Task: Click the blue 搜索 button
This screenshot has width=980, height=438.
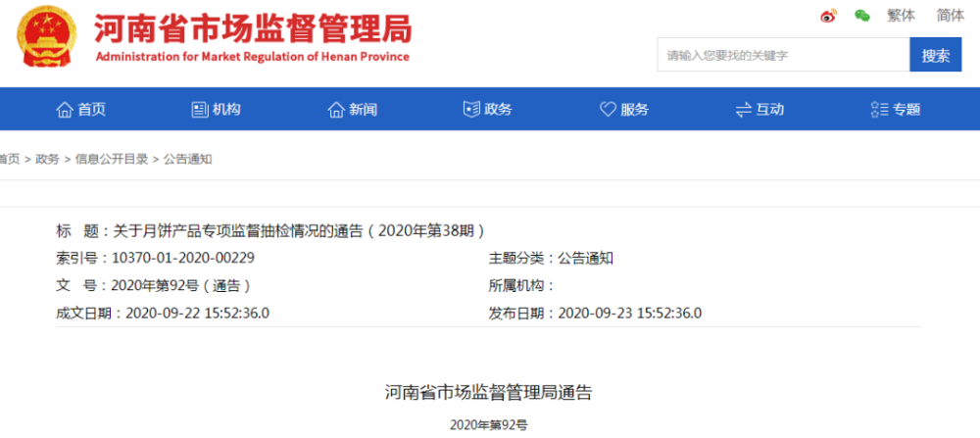Action: click(x=936, y=55)
